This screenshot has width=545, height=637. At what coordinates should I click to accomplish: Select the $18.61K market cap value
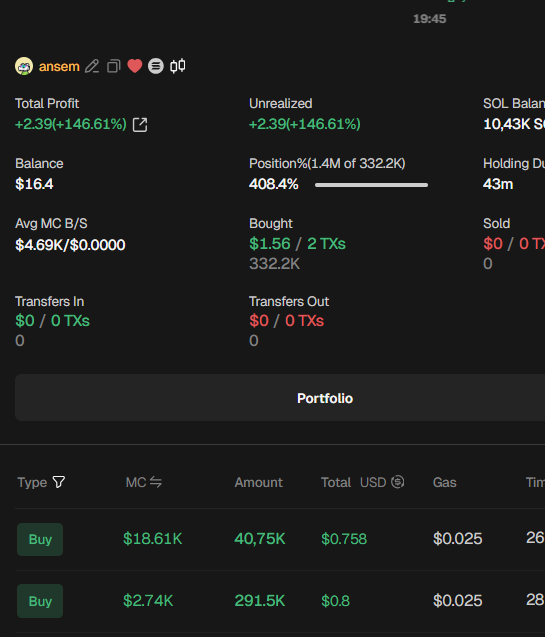(153, 539)
